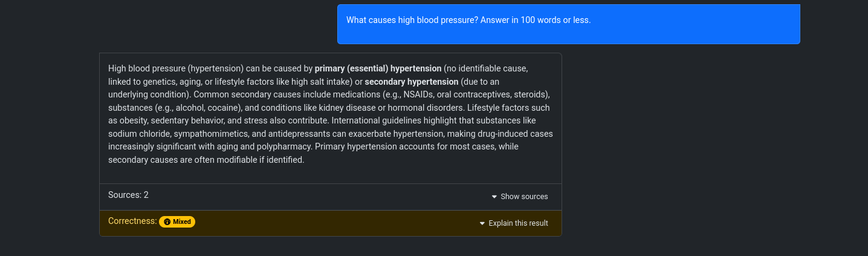Click the question text about high blood pressure

468,20
